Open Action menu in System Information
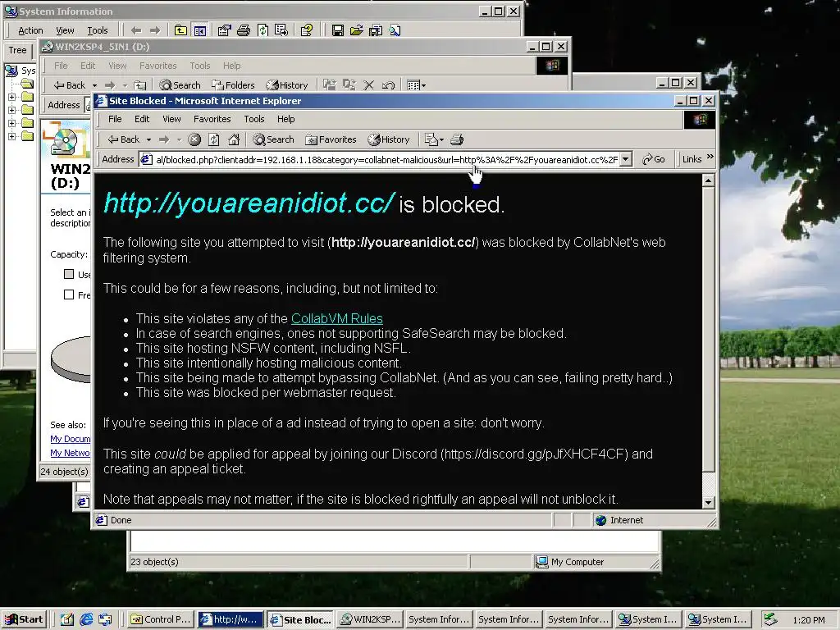 click(30, 30)
